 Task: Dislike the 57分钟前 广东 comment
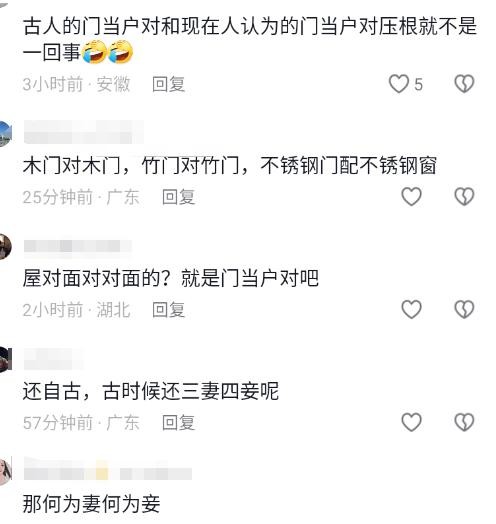tap(464, 422)
